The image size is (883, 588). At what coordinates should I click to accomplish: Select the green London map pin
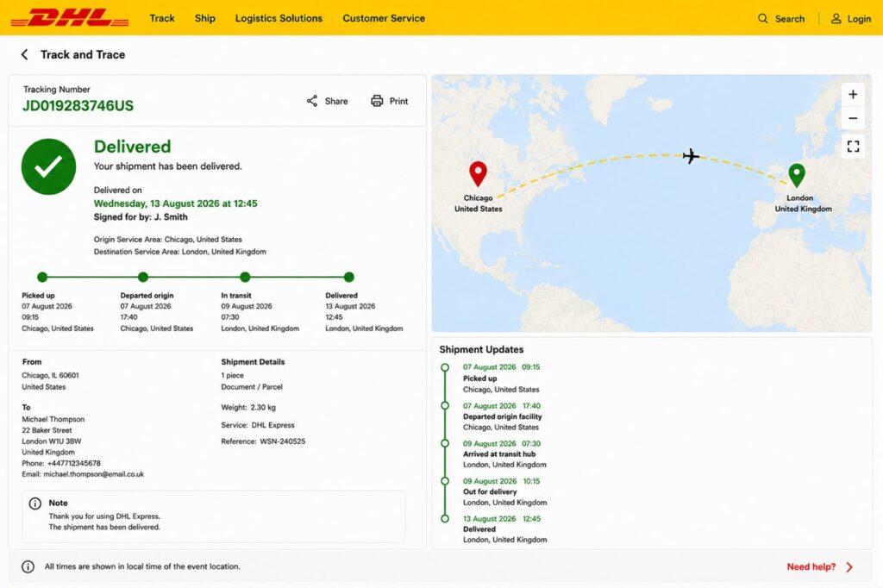coord(796,175)
